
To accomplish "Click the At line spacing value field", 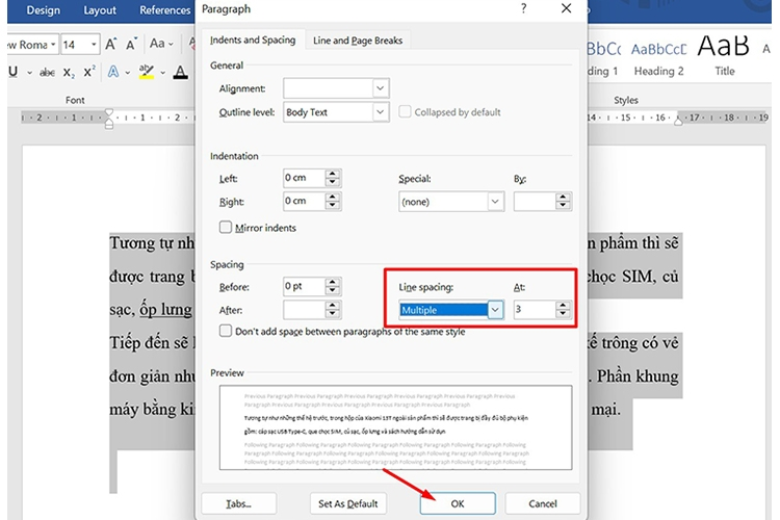I will pyautogui.click(x=534, y=310).
